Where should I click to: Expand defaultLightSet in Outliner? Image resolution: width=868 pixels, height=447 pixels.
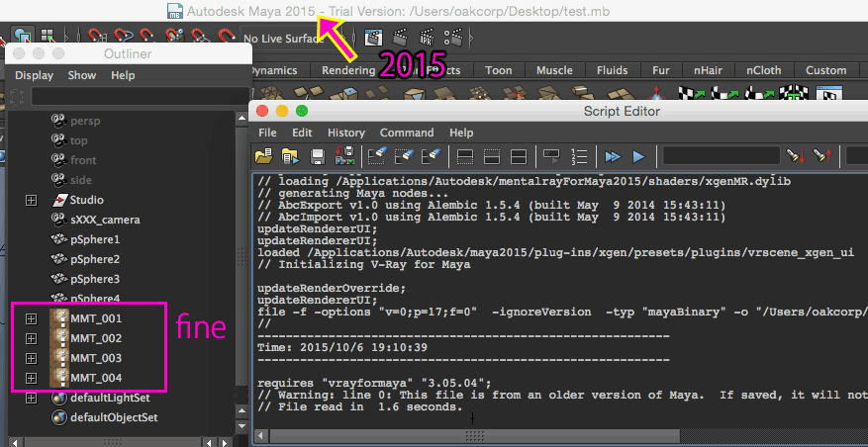point(31,398)
